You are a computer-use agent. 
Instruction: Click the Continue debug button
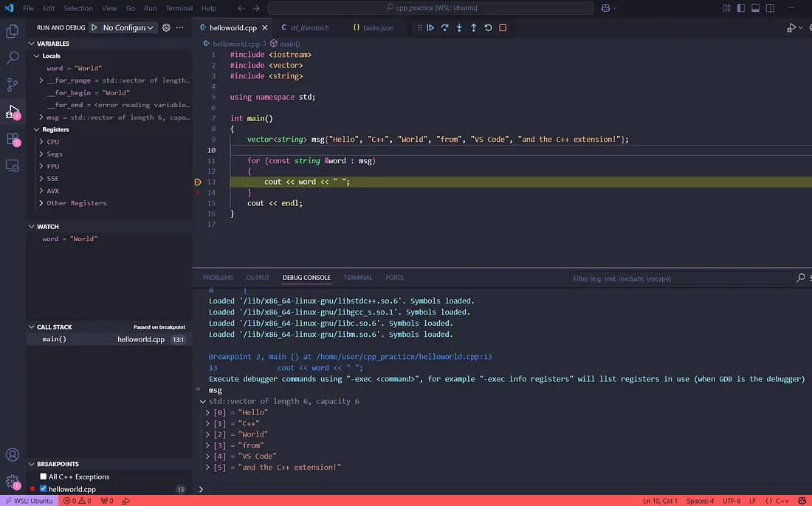coord(430,27)
